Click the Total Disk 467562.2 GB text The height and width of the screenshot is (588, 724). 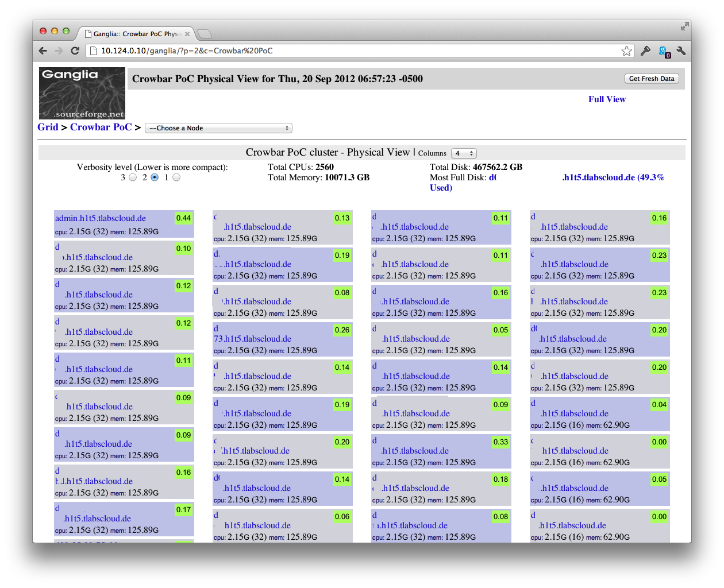pos(476,167)
